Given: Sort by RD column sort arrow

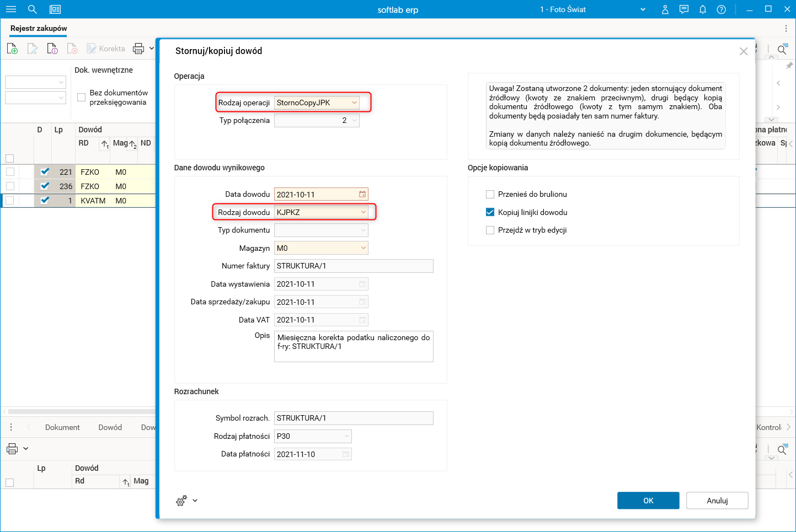Looking at the screenshot, I should click(105, 144).
